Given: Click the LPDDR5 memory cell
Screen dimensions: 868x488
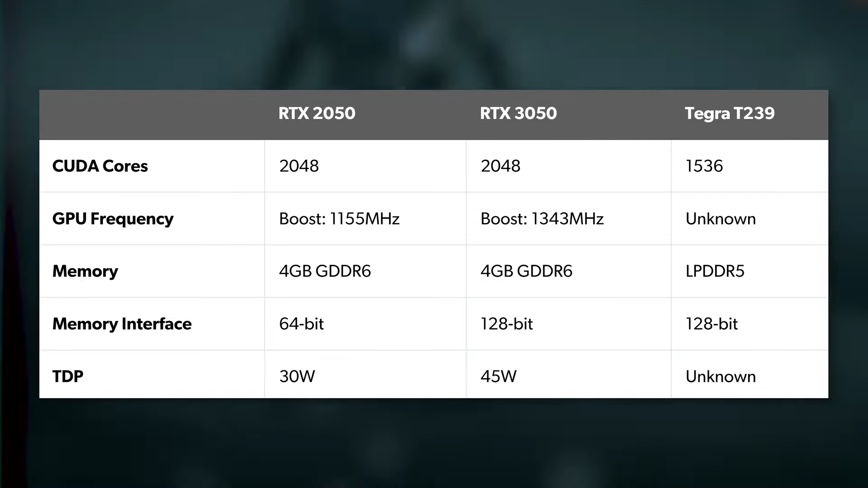Looking at the screenshot, I should 715,272.
